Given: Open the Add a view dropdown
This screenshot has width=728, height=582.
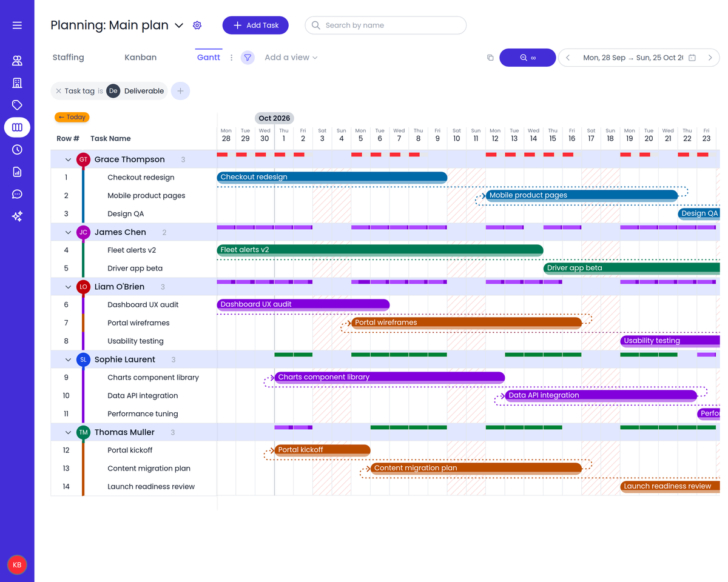Looking at the screenshot, I should [291, 58].
